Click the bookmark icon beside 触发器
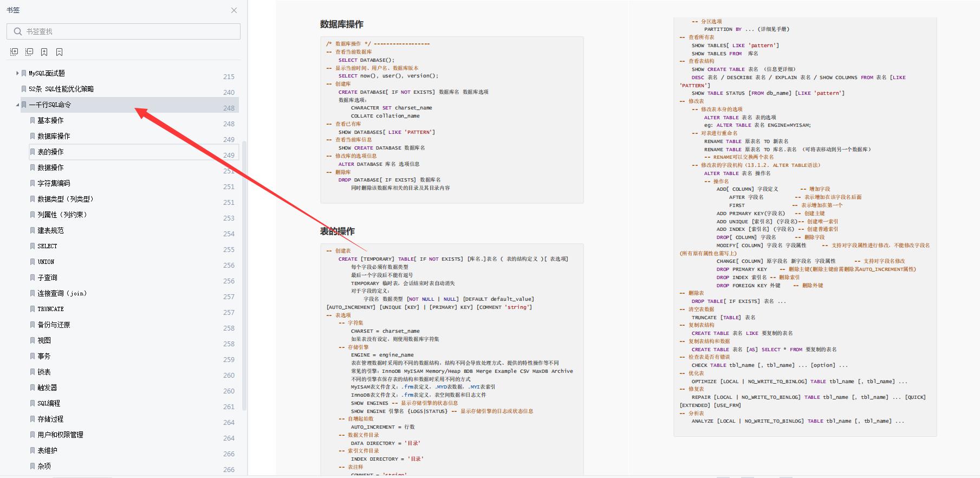 click(x=33, y=387)
